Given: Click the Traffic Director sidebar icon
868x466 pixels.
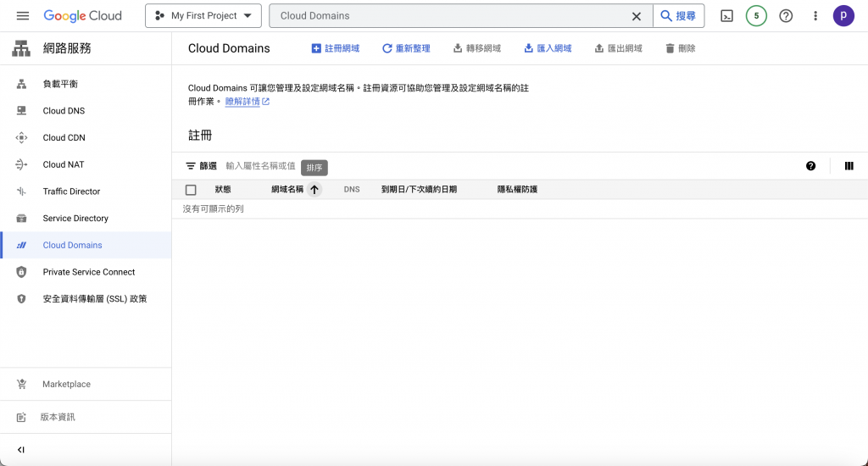Looking at the screenshot, I should (21, 191).
